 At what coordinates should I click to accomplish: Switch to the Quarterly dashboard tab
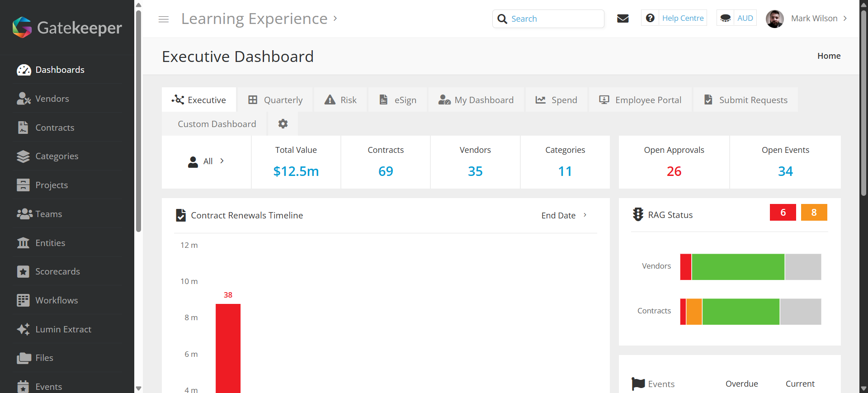tap(275, 100)
